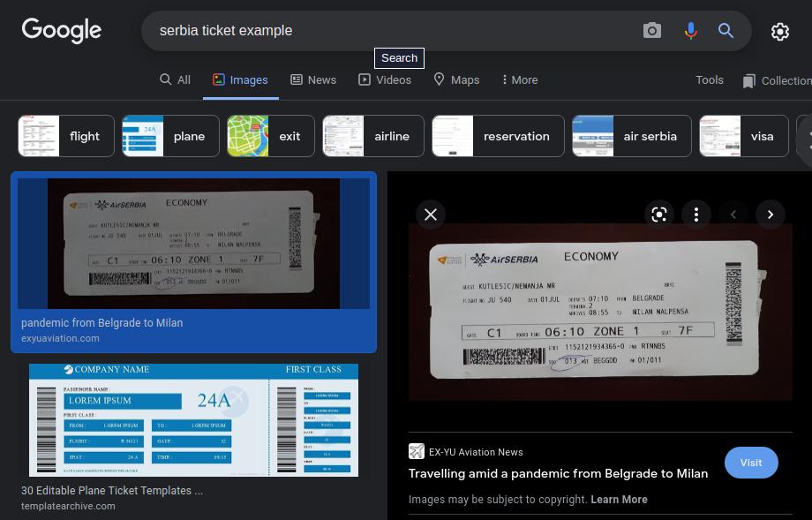Expand the More search options menu

click(520, 79)
